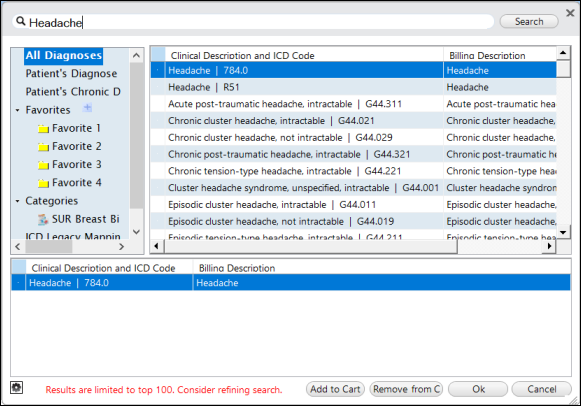Collapse the Categories tree node
The height and width of the screenshot is (406, 581).
tap(17, 201)
